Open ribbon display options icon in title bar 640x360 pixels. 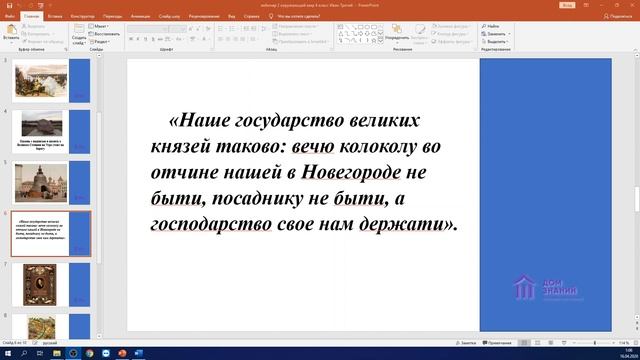586,5
